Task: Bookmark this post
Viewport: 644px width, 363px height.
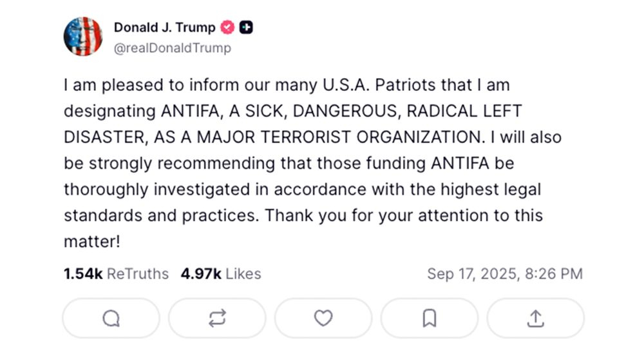Action: pos(430,319)
